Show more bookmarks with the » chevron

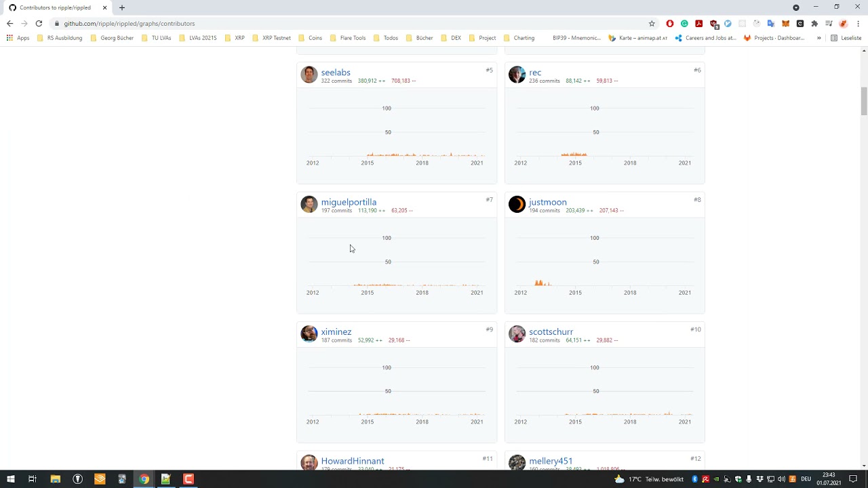click(x=819, y=38)
